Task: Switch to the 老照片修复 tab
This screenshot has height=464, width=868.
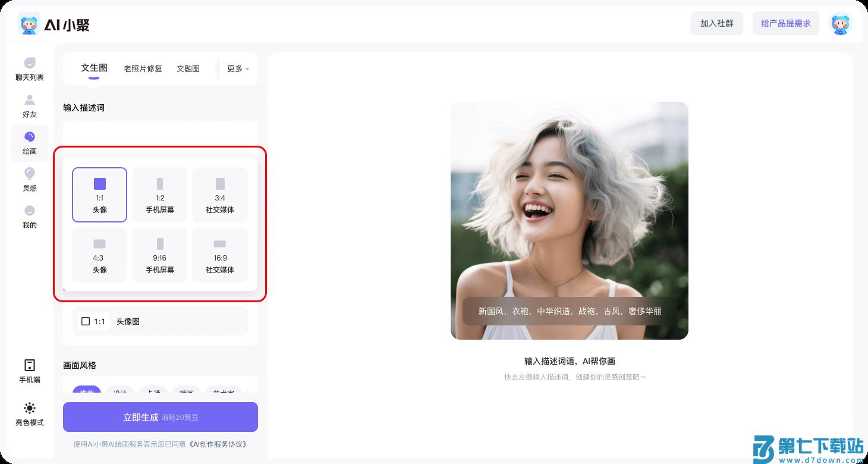Action: pos(143,68)
